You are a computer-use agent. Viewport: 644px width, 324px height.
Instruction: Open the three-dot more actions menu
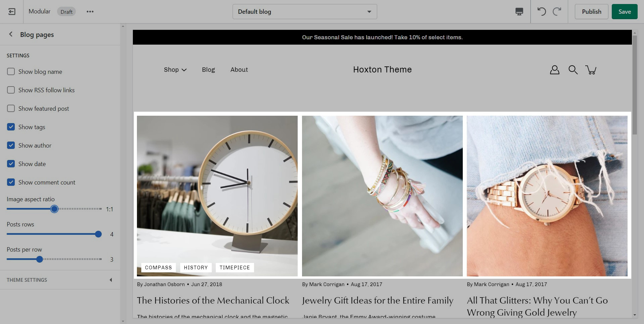pyautogui.click(x=90, y=12)
